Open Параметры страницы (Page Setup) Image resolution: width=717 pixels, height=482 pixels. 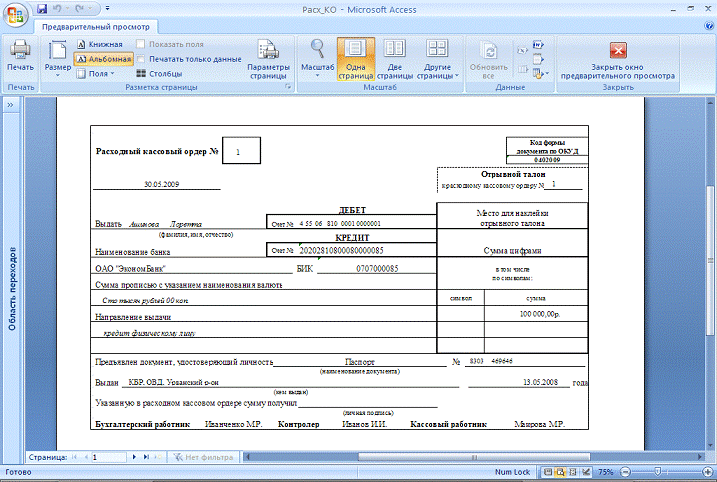click(268, 59)
